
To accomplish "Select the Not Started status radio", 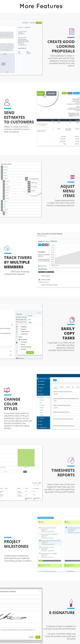I will [19, 340].
